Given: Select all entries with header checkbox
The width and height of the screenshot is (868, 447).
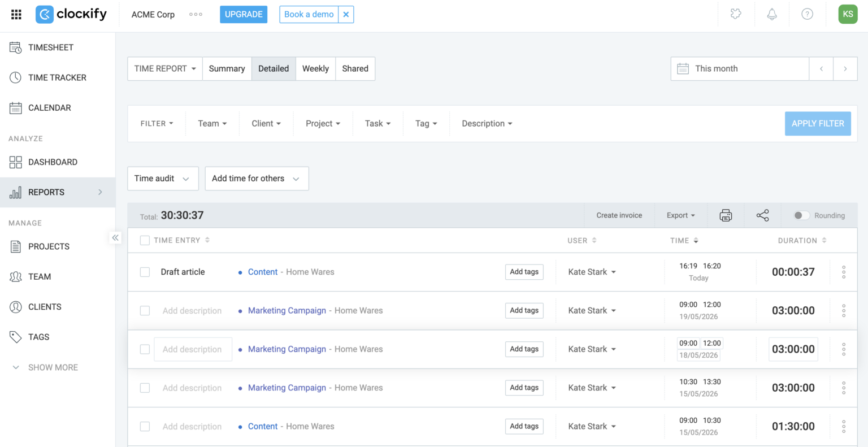Looking at the screenshot, I should pos(145,240).
